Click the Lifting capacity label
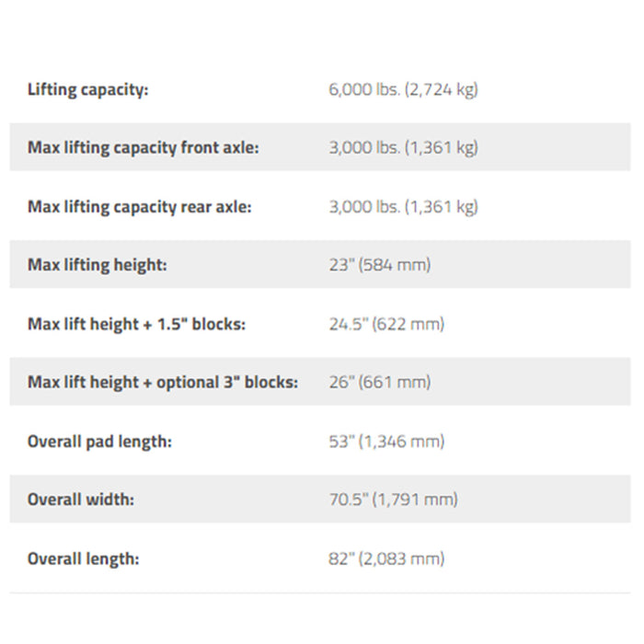The image size is (644, 644). pyautogui.click(x=88, y=89)
